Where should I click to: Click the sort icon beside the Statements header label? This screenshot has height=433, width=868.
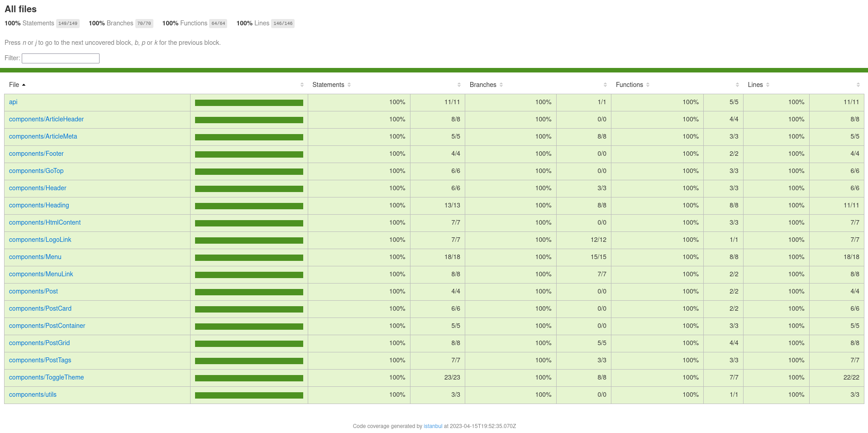[349, 85]
